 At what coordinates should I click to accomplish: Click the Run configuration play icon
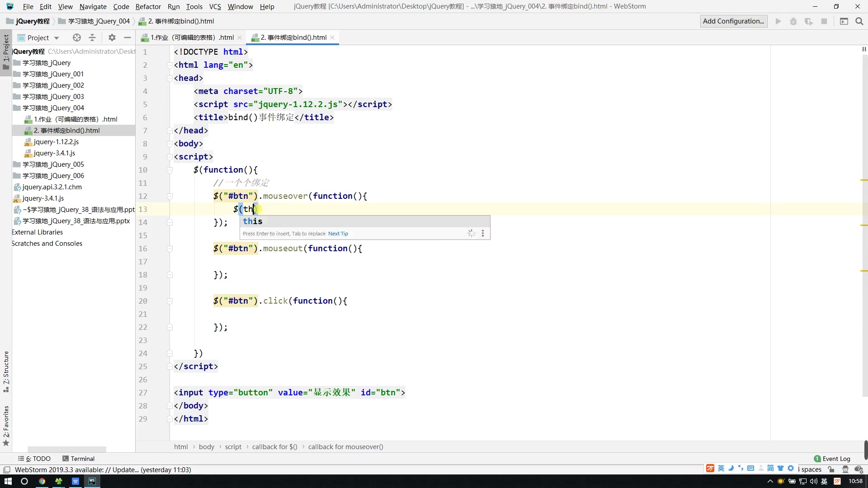point(778,21)
